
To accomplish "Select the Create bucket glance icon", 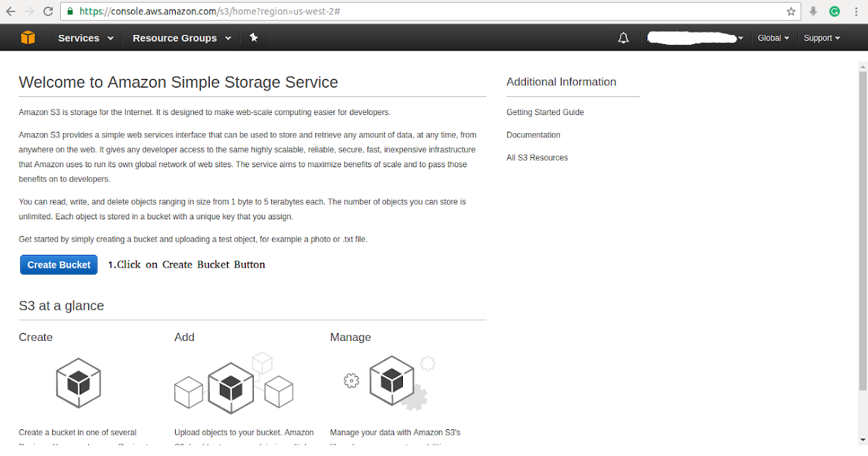I will coord(78,382).
